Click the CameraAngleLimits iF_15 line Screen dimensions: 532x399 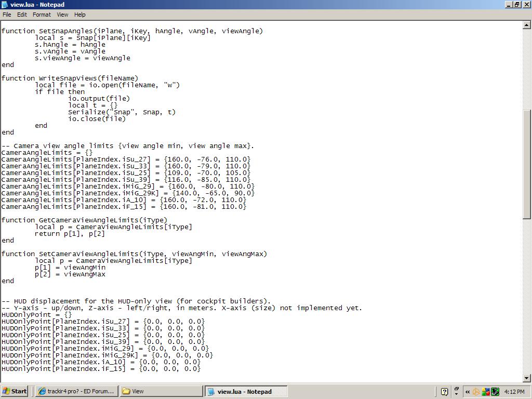pos(124,207)
